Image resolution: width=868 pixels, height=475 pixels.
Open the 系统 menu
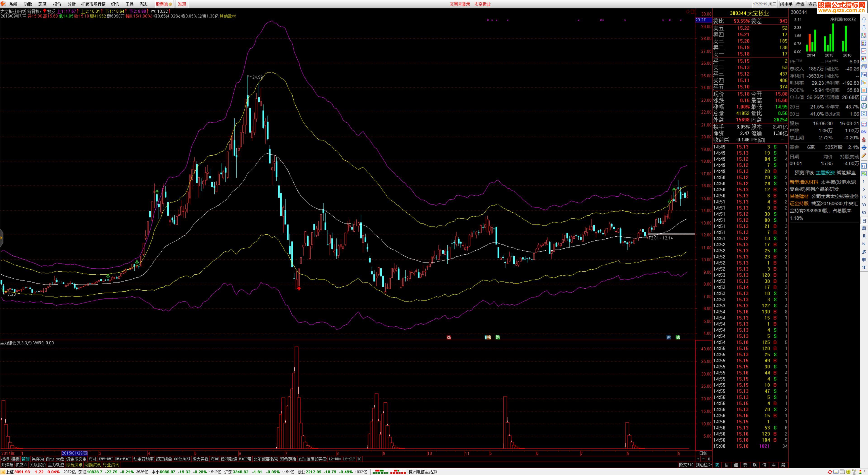(13, 4)
